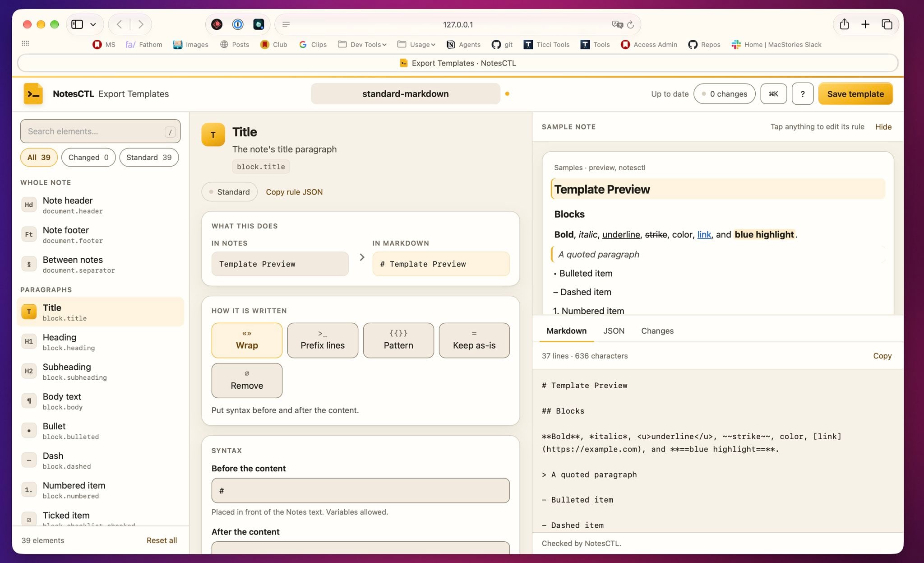Choose the Prefix lines writing mode
Viewport: 924px width, 563px height.
click(x=323, y=340)
